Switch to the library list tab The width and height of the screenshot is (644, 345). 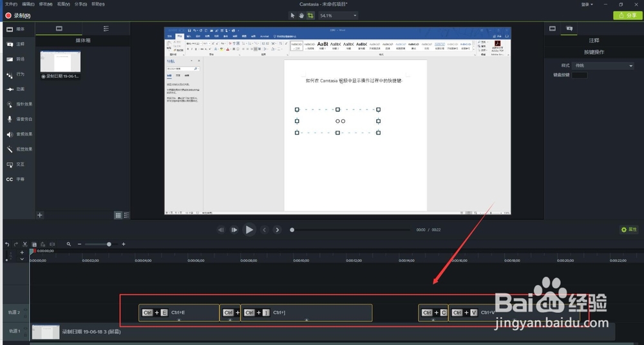tap(106, 29)
